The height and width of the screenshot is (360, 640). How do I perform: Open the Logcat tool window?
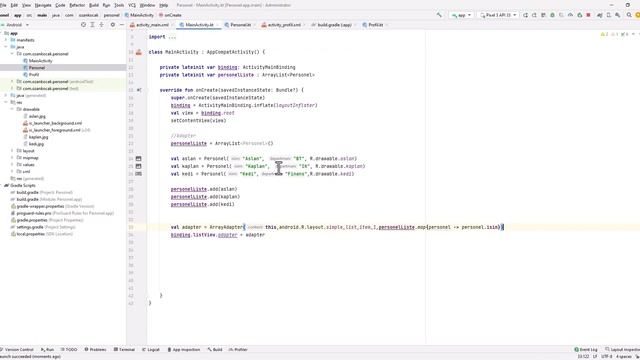click(151, 349)
